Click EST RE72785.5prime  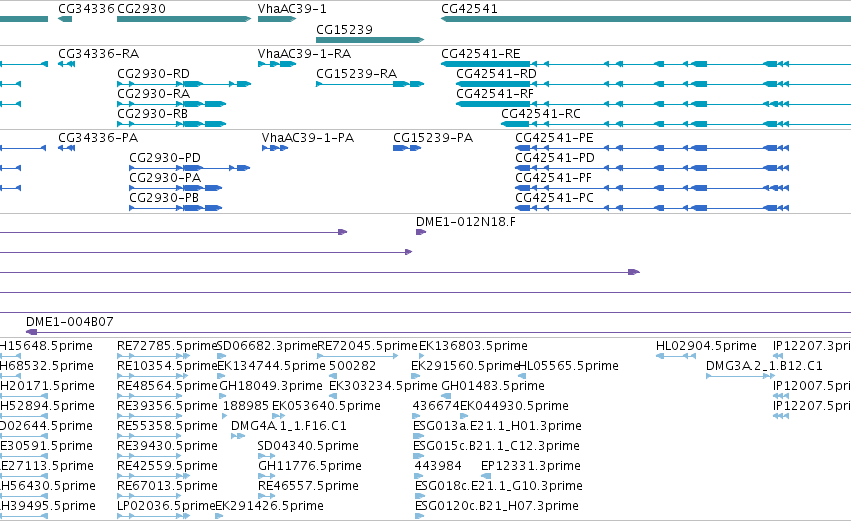tap(167, 346)
